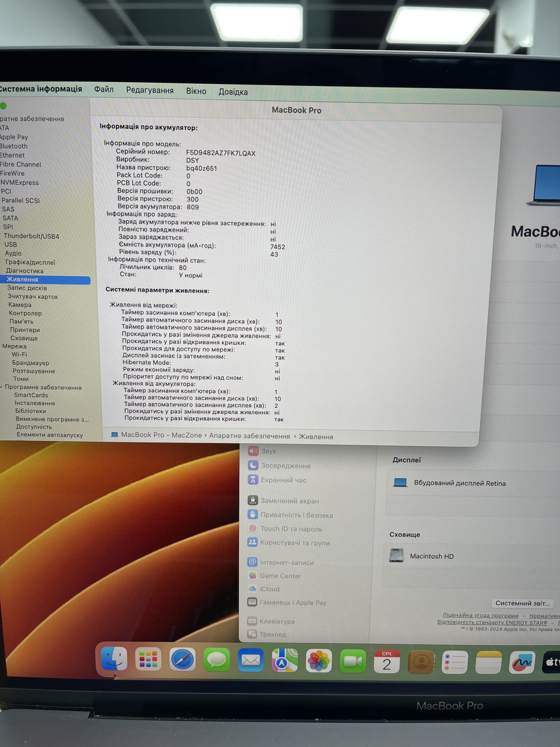Click the green window zoom button

(3, 106)
